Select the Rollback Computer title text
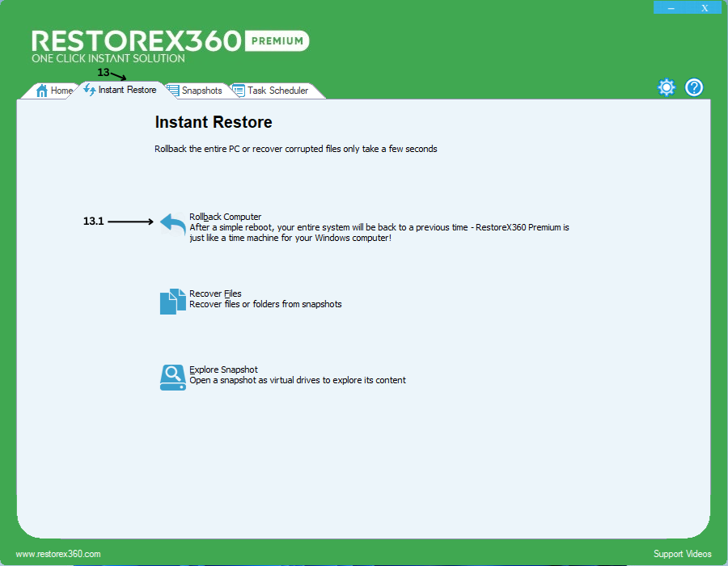 (x=225, y=217)
